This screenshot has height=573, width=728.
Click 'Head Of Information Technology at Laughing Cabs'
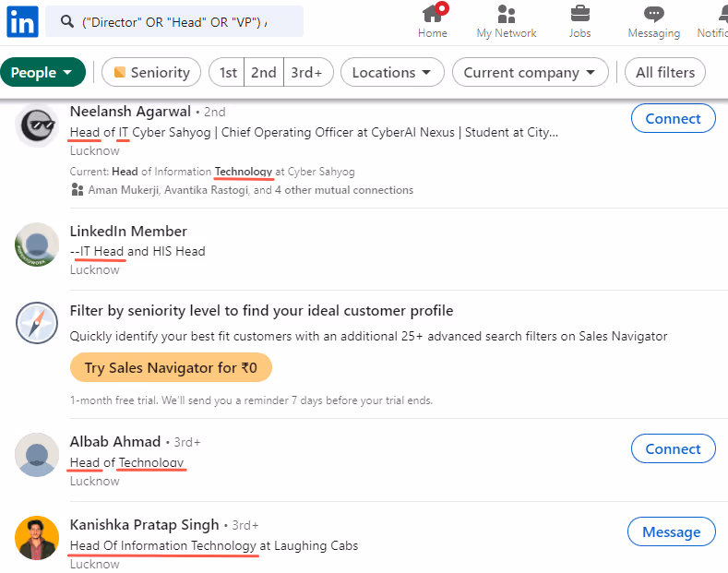214,545
